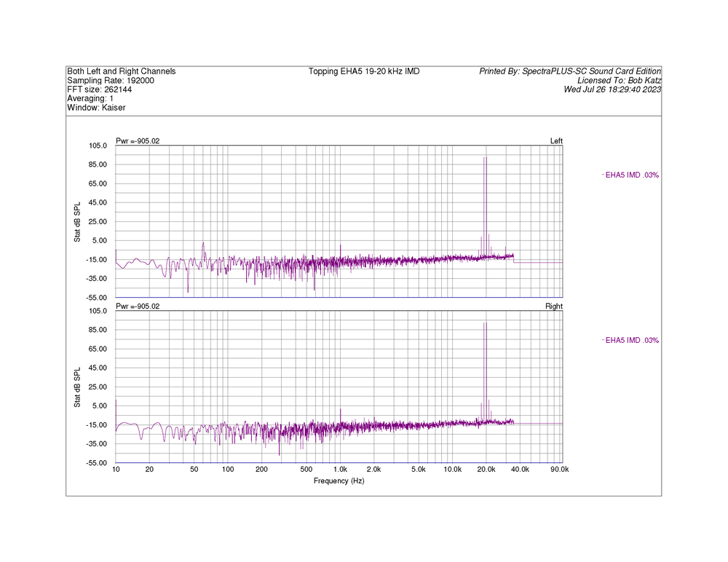728x562 pixels.
Task: Click the Left channel plot label
Action: [x=556, y=140]
